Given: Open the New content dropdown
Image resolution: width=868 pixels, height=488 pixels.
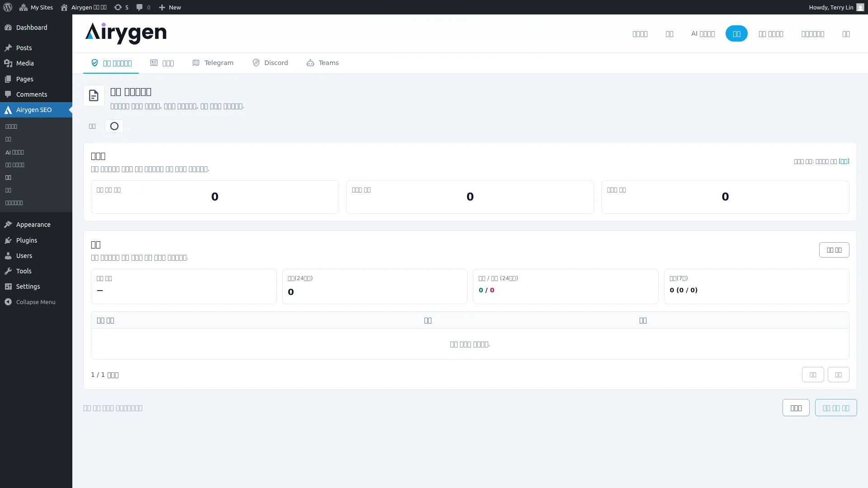Looking at the screenshot, I should tap(170, 7).
